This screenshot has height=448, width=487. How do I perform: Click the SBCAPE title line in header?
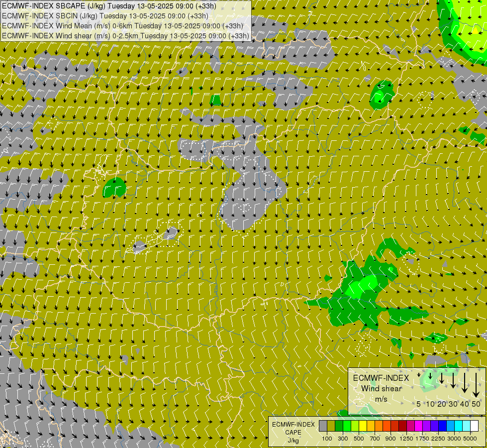(x=109, y=6)
